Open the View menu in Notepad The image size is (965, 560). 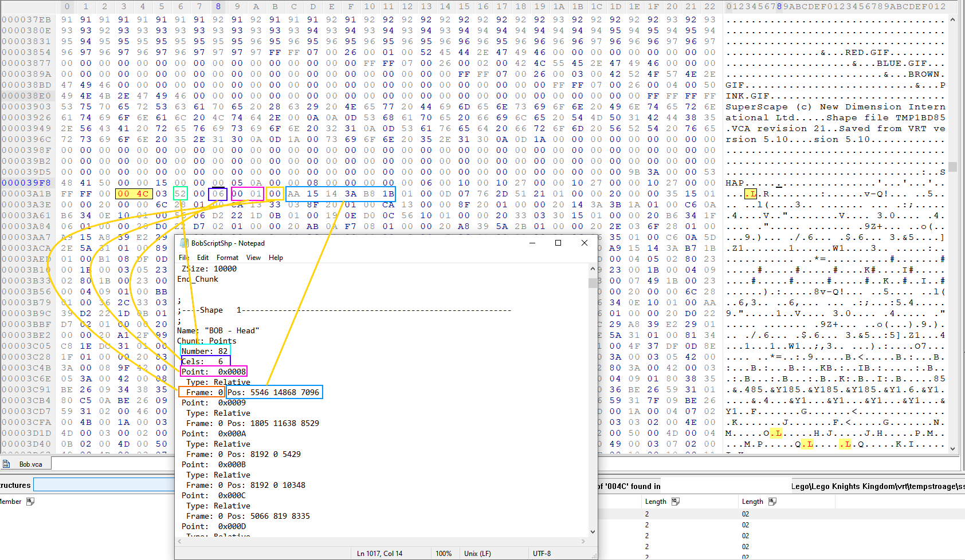point(253,258)
